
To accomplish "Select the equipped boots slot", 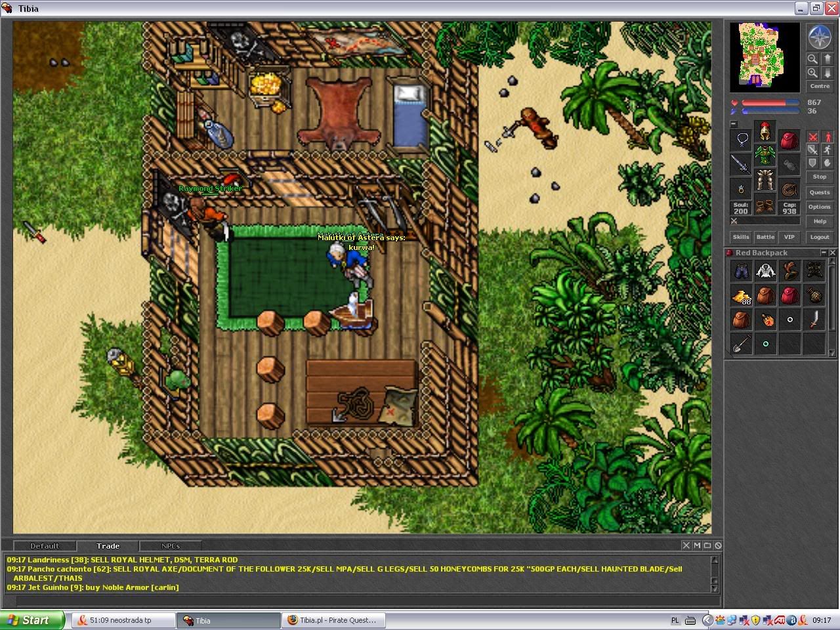I will coord(765,204).
